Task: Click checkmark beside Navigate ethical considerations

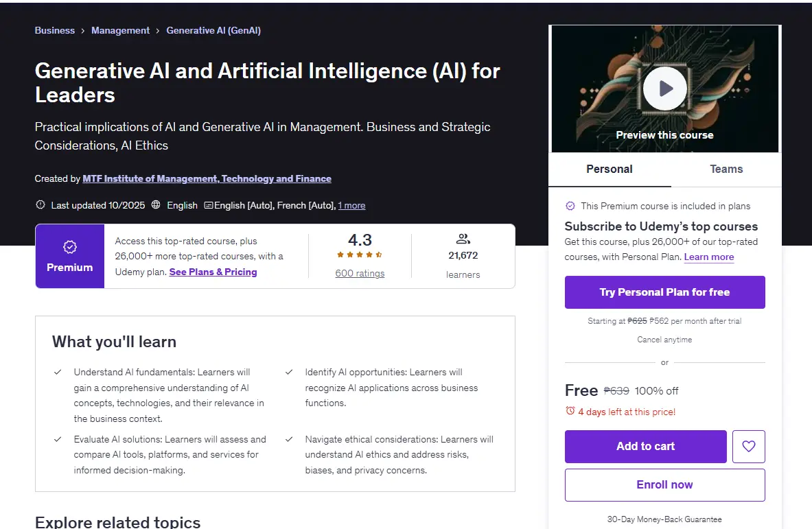Action: point(289,439)
